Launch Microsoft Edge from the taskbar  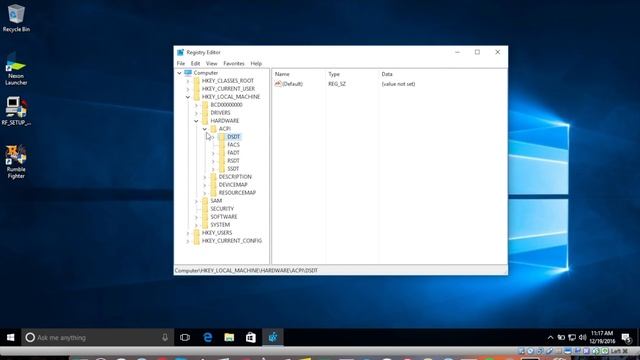click(x=208, y=338)
